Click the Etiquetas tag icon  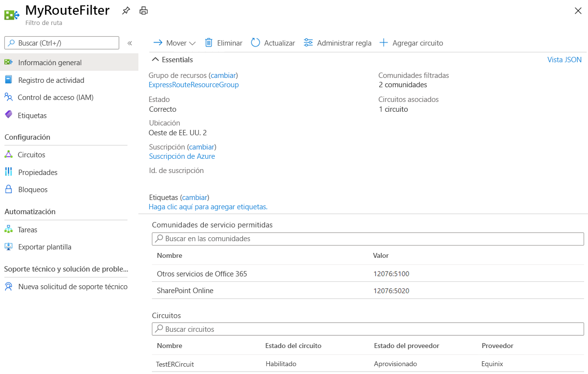click(8, 115)
